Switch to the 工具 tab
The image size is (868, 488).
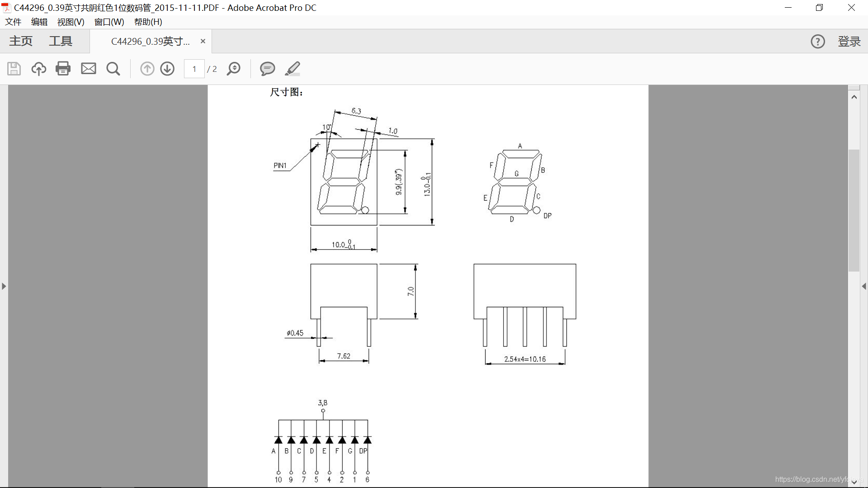point(61,42)
